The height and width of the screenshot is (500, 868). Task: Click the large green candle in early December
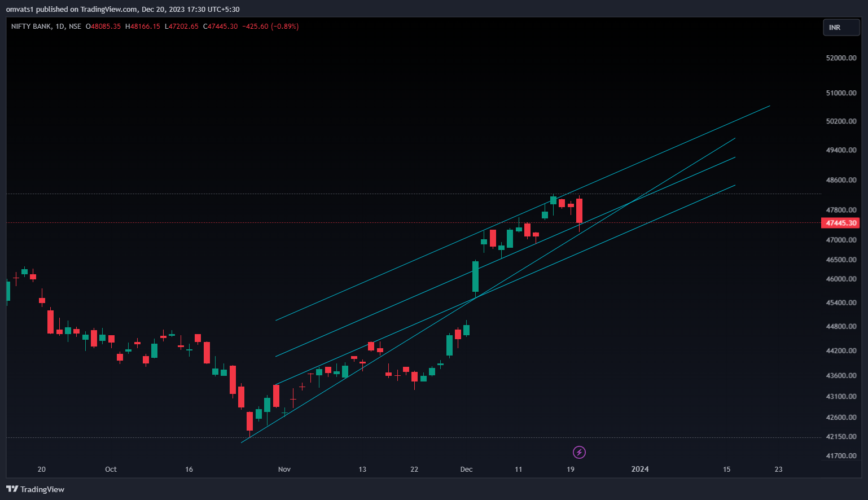(x=475, y=277)
